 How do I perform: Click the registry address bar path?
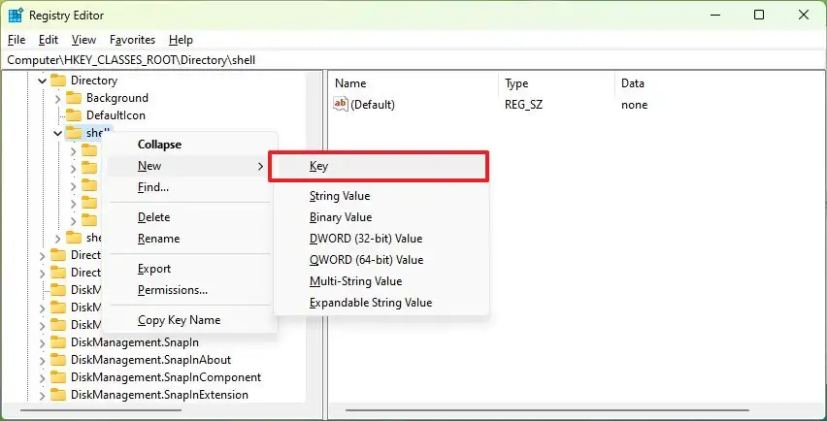(131, 60)
